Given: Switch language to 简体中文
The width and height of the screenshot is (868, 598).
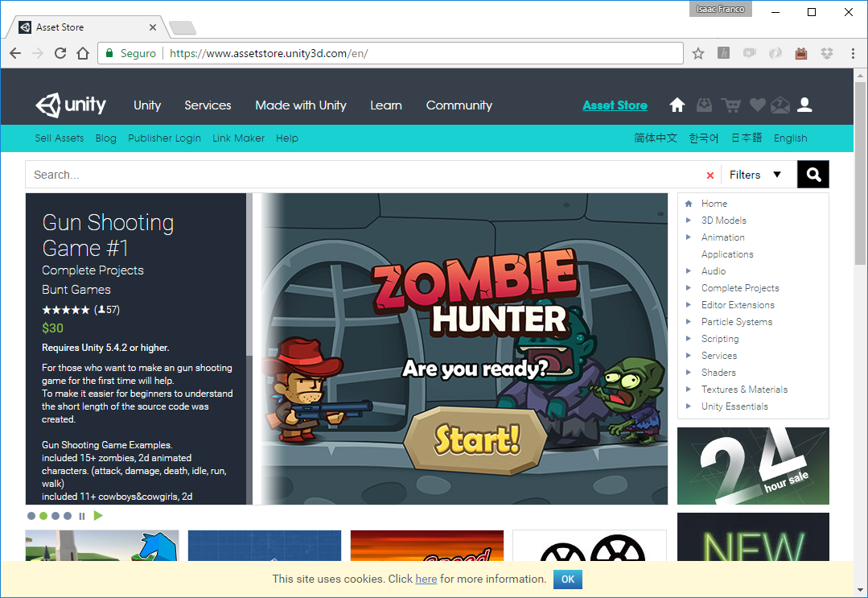Looking at the screenshot, I should pyautogui.click(x=656, y=138).
